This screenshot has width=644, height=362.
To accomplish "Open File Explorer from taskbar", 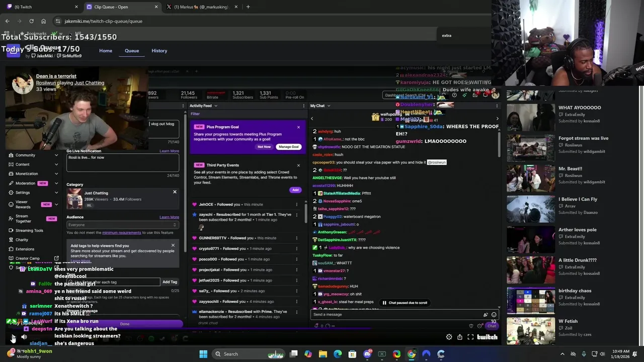I will [x=323, y=354].
